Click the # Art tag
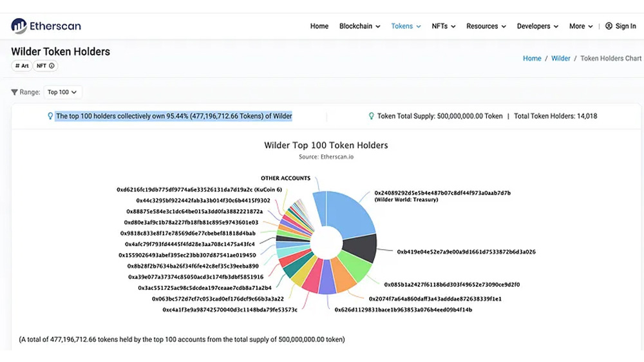 point(22,66)
